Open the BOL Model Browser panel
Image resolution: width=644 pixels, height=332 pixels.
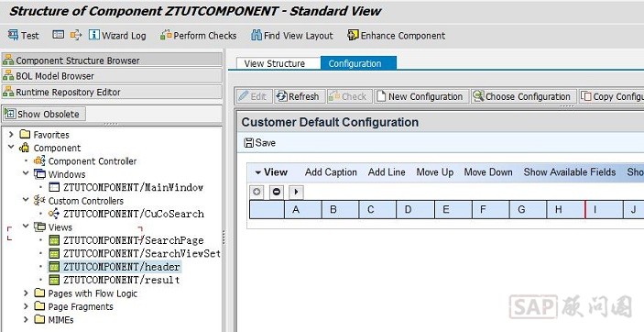112,76
